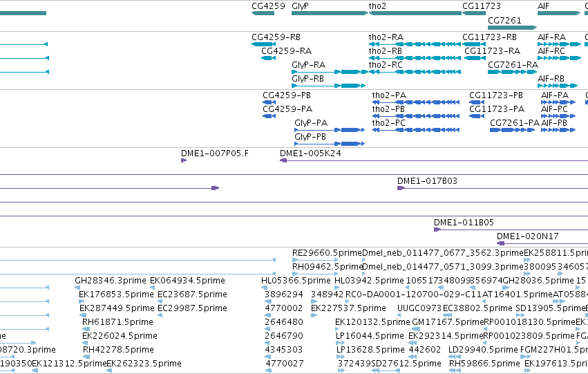This screenshot has height=374, width=588.
Task: Open protein CG11723-PB
Action: tap(477, 102)
